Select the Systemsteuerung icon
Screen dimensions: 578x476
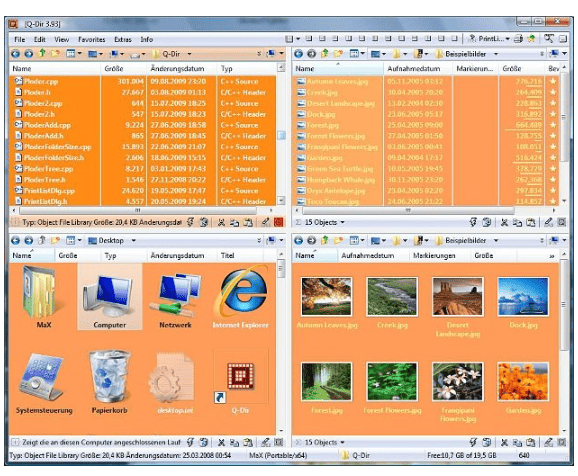[x=44, y=382]
